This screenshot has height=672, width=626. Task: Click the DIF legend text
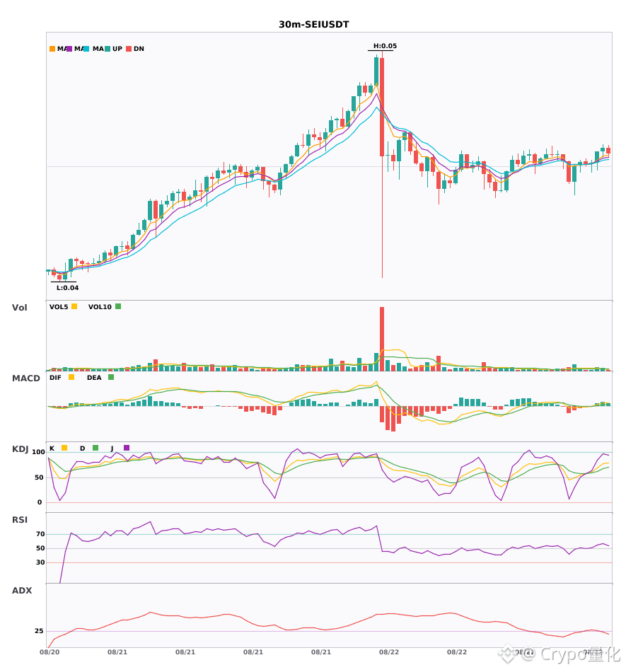(55, 378)
